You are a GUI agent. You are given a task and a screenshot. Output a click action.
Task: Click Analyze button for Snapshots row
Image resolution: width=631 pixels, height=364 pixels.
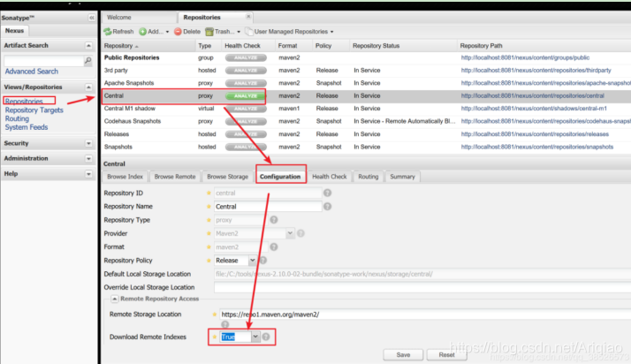coord(246,147)
